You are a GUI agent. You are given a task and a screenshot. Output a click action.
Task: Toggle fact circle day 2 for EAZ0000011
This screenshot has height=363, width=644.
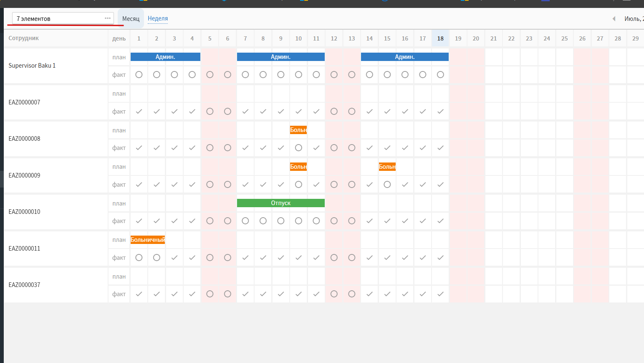pyautogui.click(x=157, y=258)
